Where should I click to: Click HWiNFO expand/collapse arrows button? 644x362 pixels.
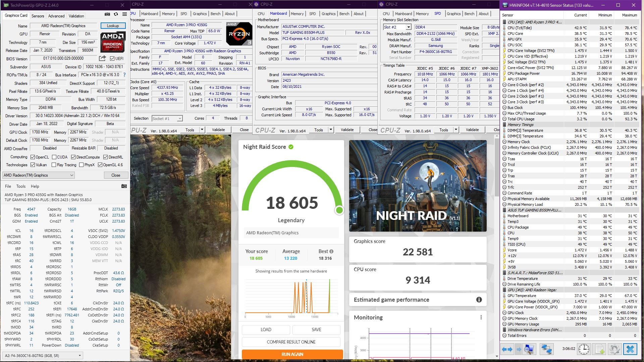[507, 349]
